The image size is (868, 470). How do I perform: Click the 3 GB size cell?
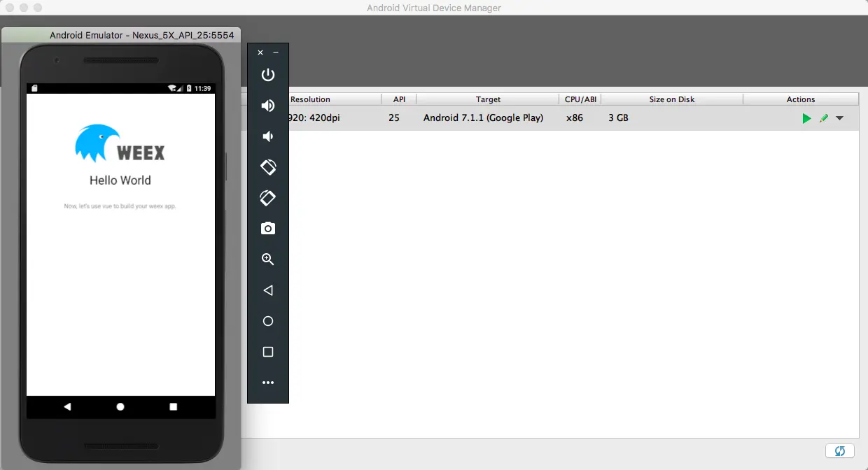618,118
